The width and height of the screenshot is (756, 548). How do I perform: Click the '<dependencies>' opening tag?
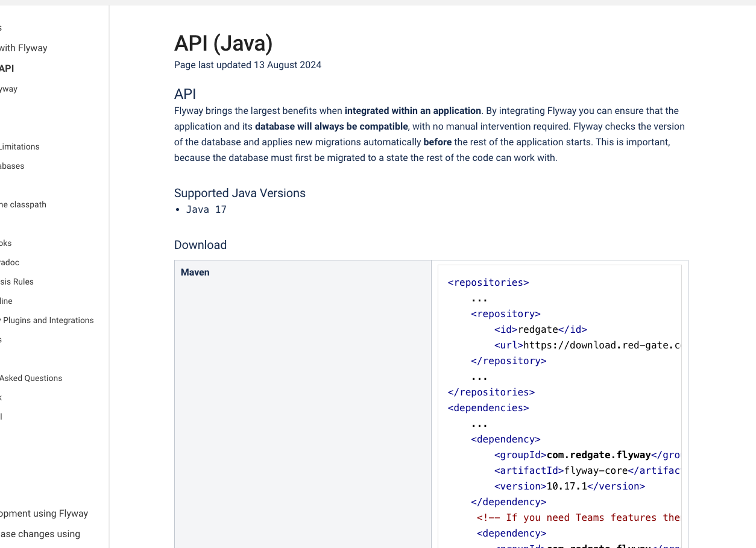tap(488, 408)
